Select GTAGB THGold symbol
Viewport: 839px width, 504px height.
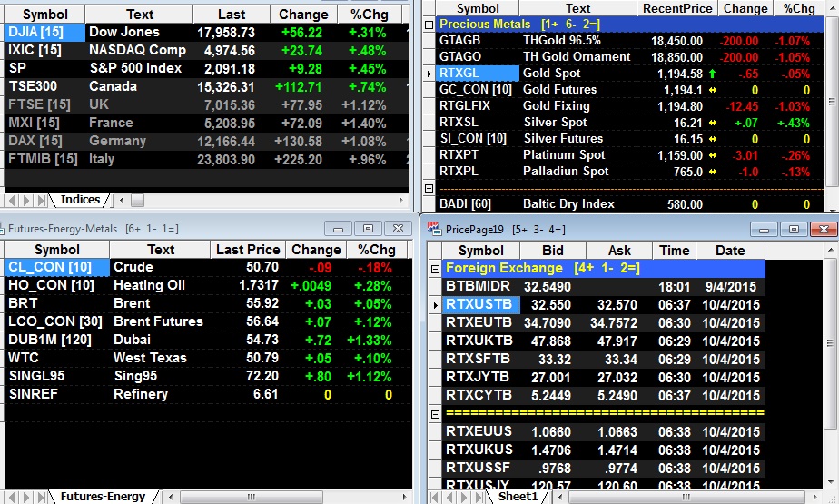click(478, 41)
